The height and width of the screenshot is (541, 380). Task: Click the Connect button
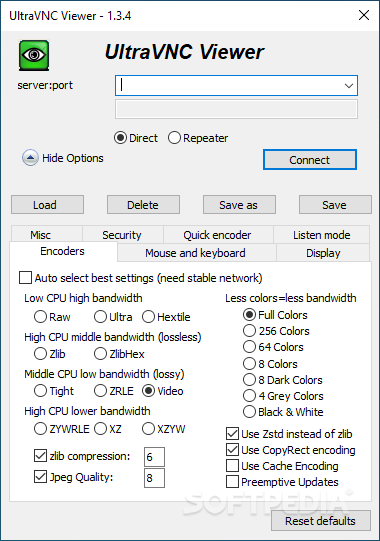pos(310,160)
